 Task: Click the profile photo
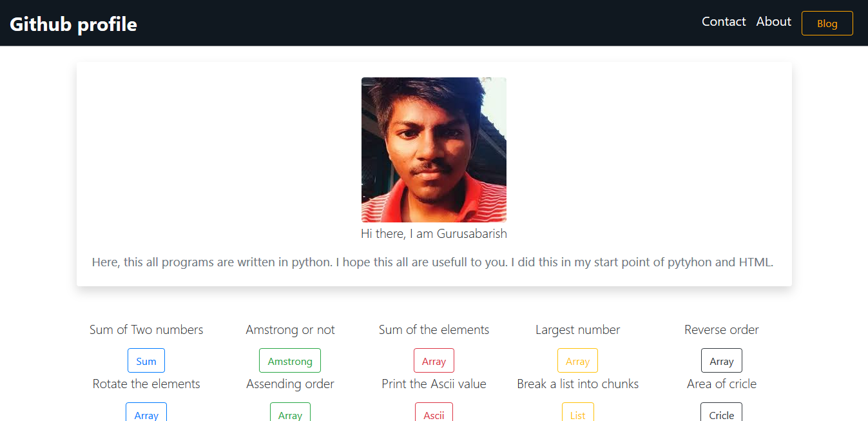click(434, 150)
